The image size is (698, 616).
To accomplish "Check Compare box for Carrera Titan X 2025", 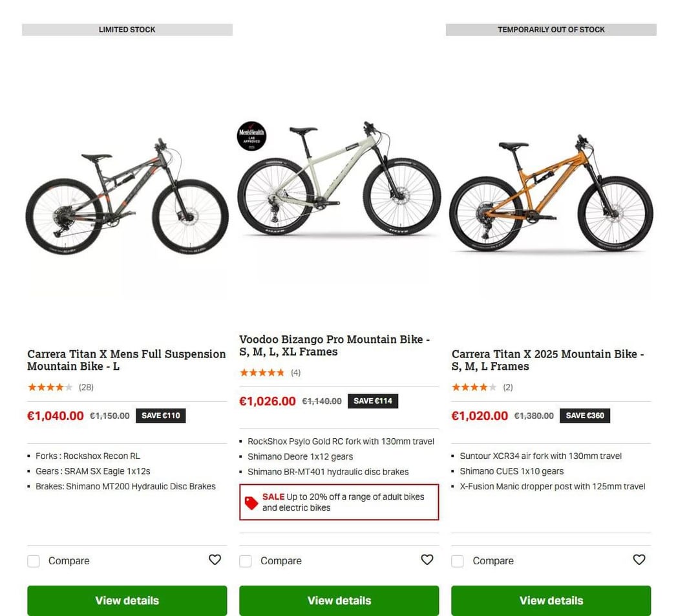I will [458, 561].
